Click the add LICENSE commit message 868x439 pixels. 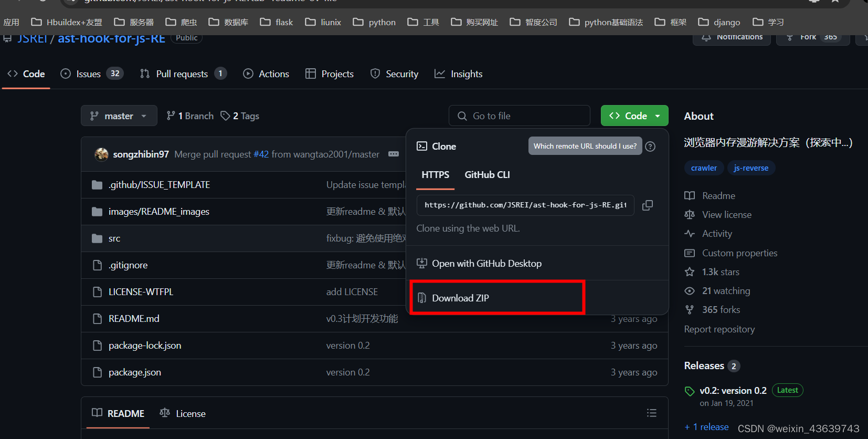[x=352, y=292]
